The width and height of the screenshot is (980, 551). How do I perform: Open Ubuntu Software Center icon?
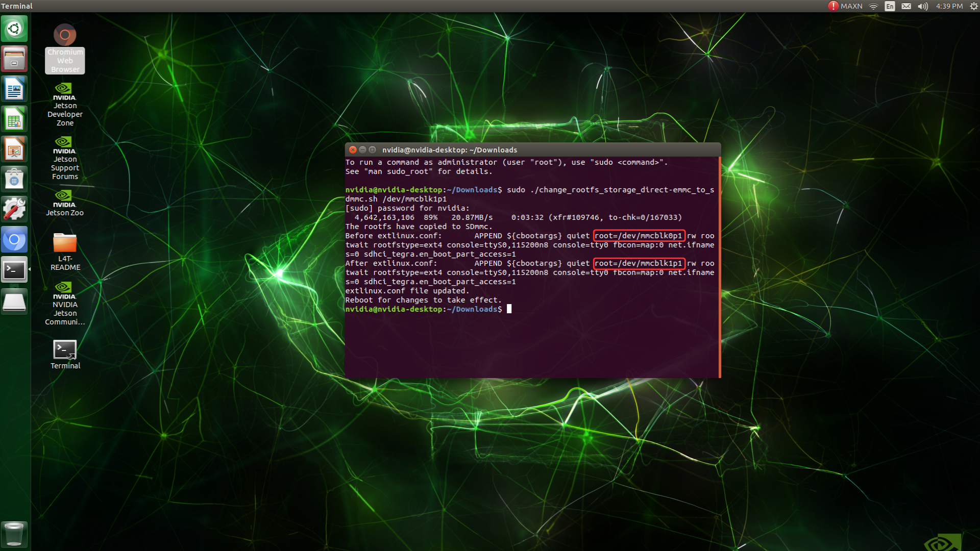click(14, 180)
